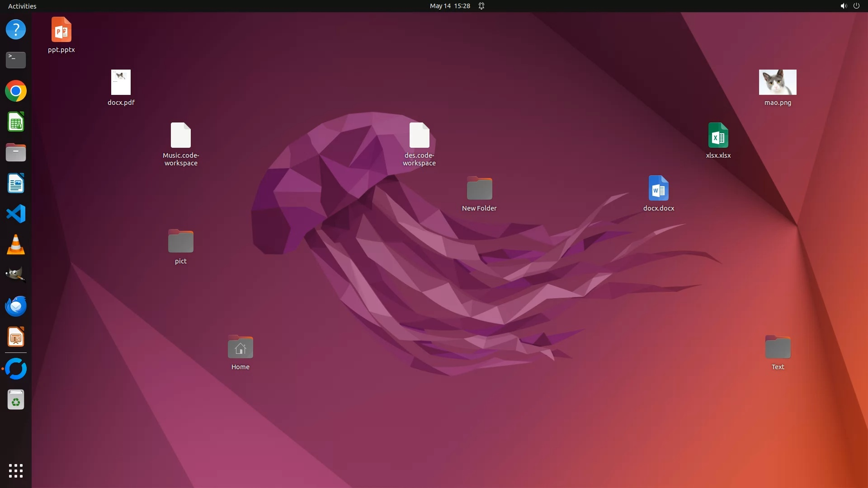
Task: Launch Visual Studio Code from dock
Action: pyautogui.click(x=16, y=214)
